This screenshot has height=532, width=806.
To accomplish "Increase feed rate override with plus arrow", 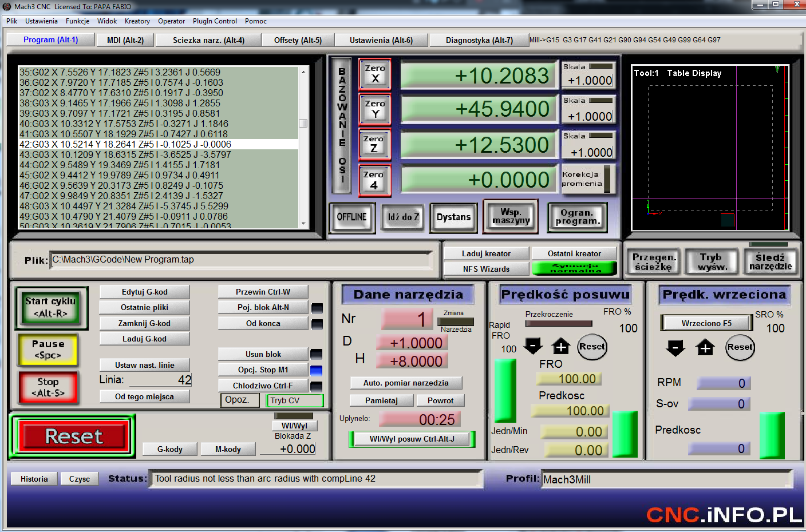I will 561,346.
